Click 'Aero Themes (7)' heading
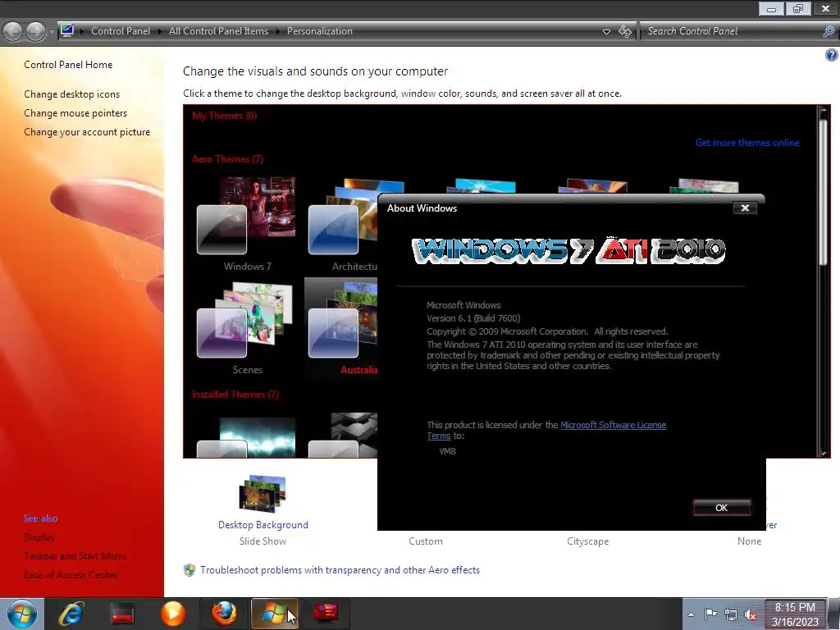Image resolution: width=840 pixels, height=630 pixels. pyautogui.click(x=228, y=159)
